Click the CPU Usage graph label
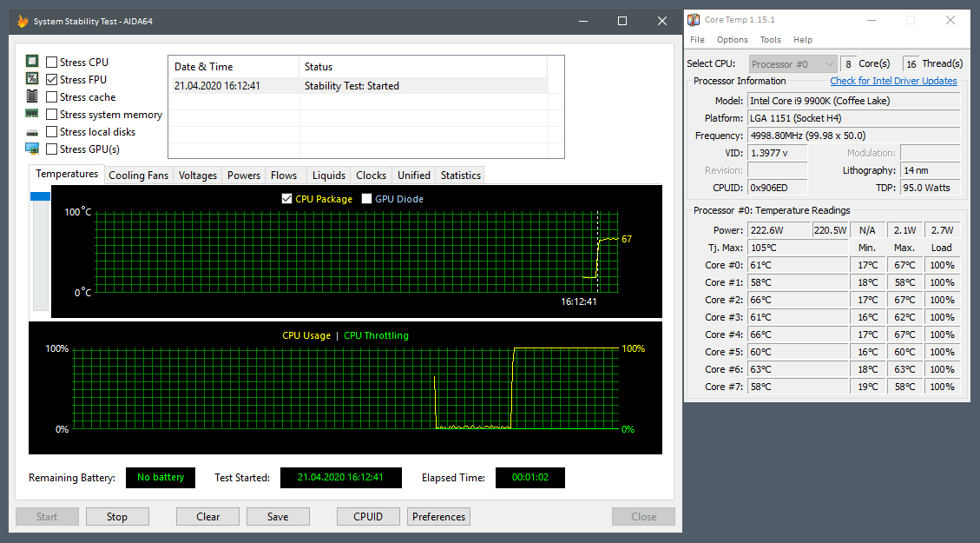The image size is (980, 543). (x=306, y=335)
